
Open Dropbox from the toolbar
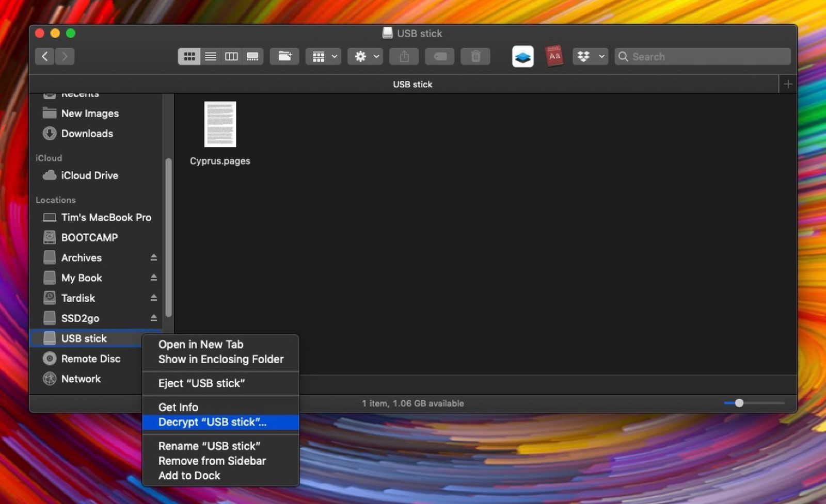click(x=583, y=56)
